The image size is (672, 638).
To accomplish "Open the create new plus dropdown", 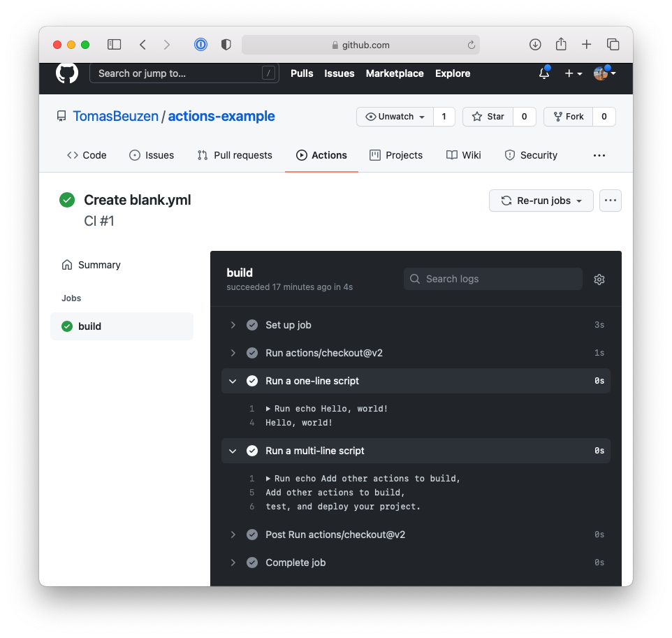I will (573, 73).
